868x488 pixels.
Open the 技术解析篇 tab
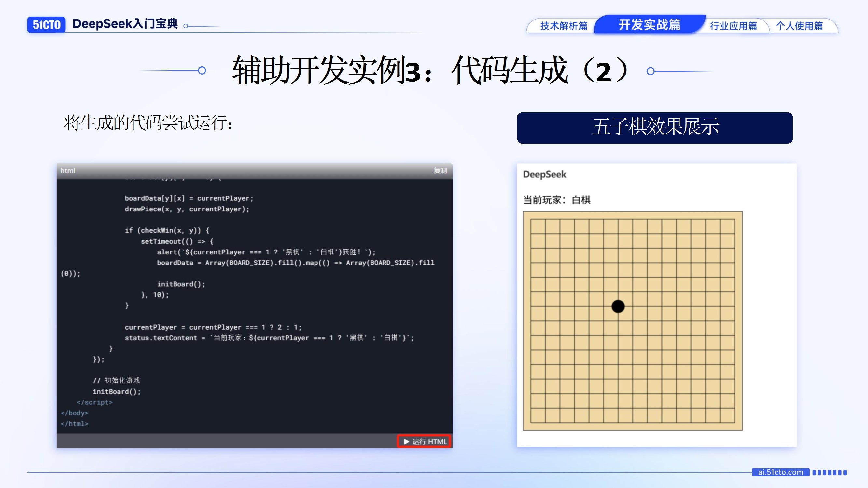564,26
